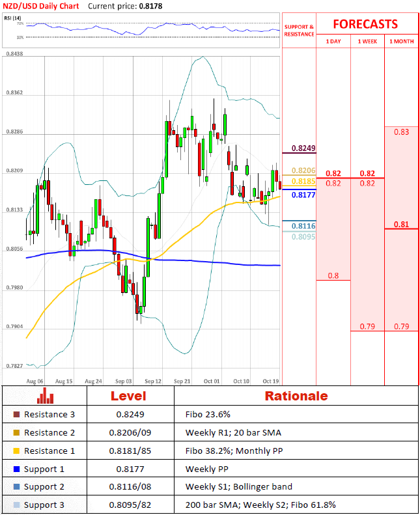Click the Resistance 2 color swatch
This screenshot has width=420, height=515.
click(16, 433)
